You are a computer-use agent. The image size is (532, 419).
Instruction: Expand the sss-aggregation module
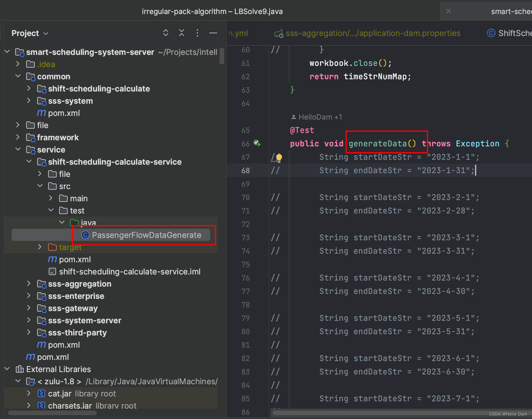pos(29,284)
